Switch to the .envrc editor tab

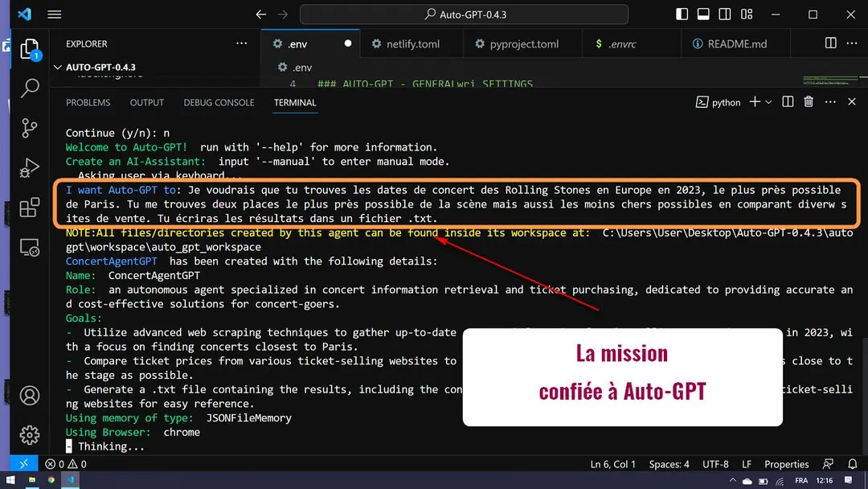(x=632, y=43)
